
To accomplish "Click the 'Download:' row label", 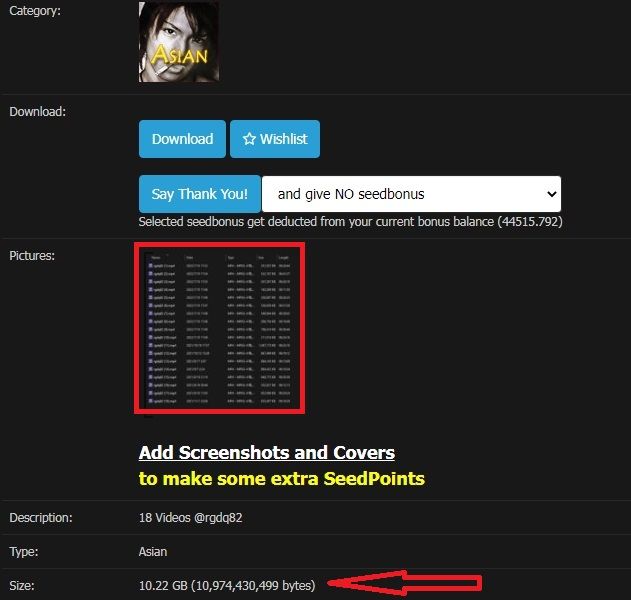I will tap(37, 111).
